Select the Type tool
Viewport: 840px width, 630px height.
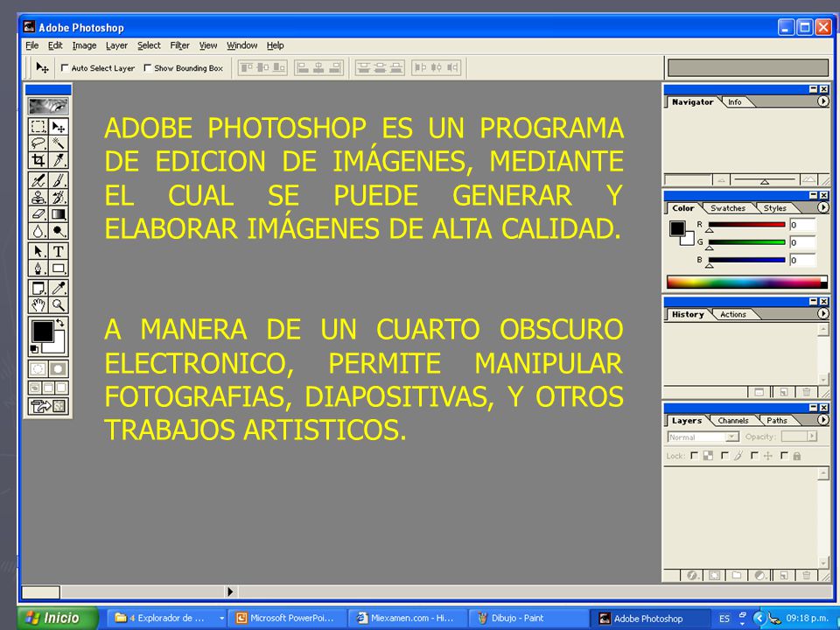pos(58,251)
